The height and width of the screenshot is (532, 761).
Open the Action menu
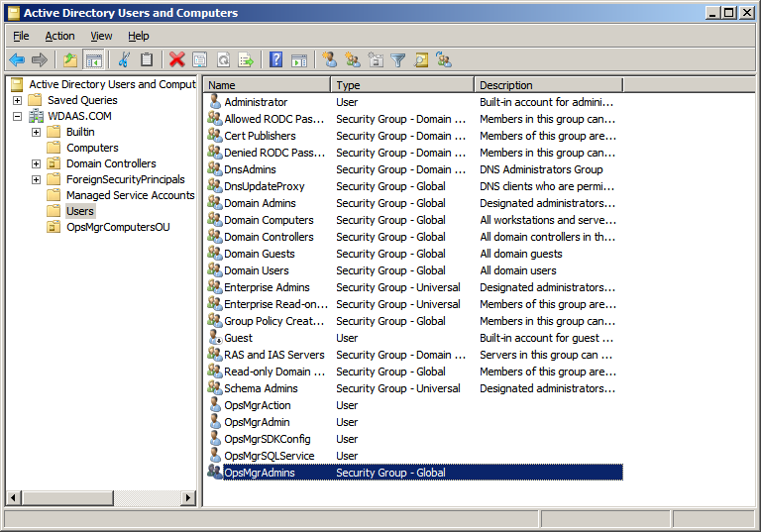59,36
